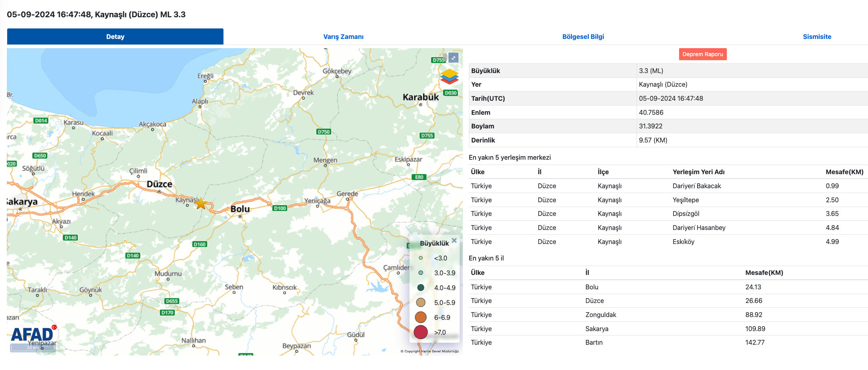
Task: Click the AFAD logo on the map
Action: point(32,334)
